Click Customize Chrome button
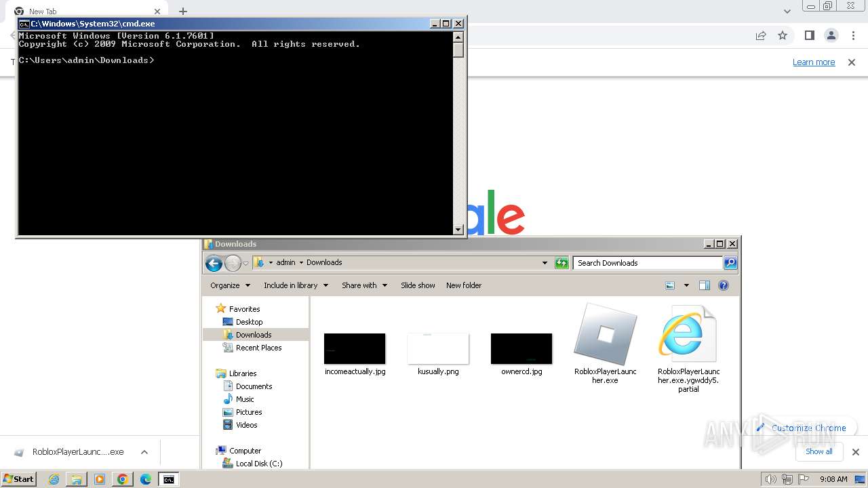The width and height of the screenshot is (868, 488). 802,428
